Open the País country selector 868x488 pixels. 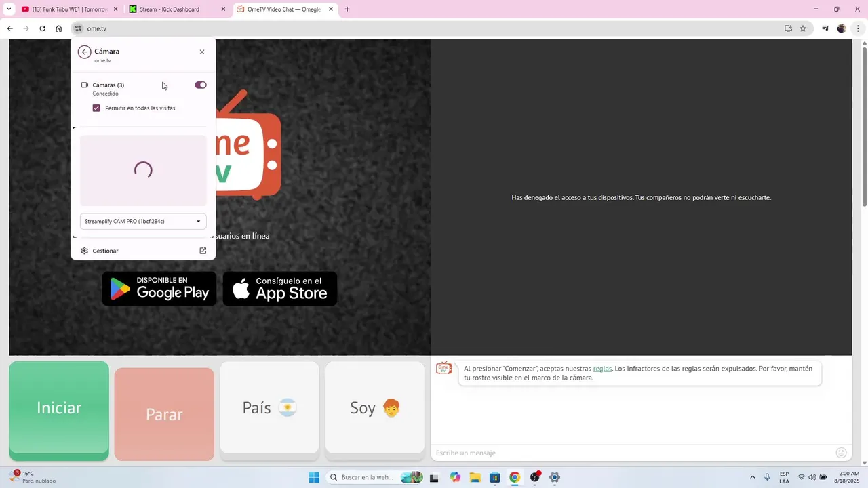pos(269,407)
